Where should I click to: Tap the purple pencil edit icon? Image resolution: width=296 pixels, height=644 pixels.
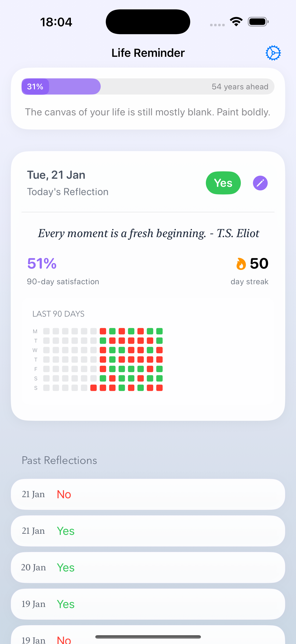click(x=260, y=183)
